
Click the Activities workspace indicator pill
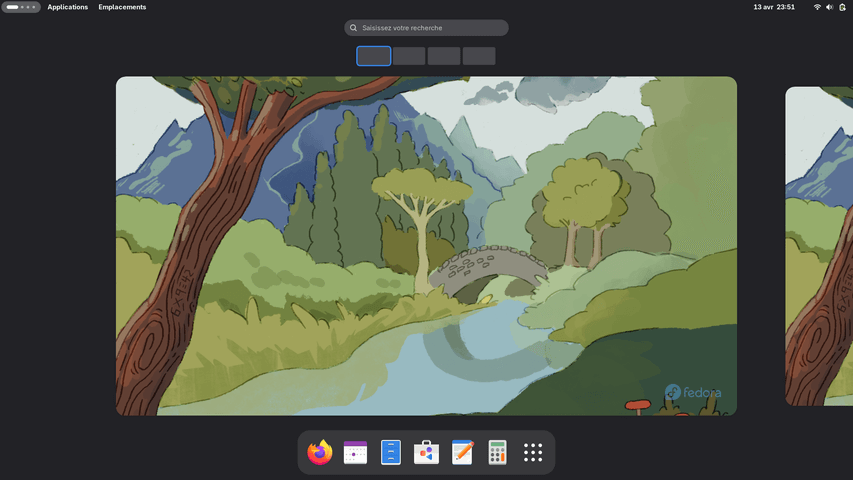21,7
